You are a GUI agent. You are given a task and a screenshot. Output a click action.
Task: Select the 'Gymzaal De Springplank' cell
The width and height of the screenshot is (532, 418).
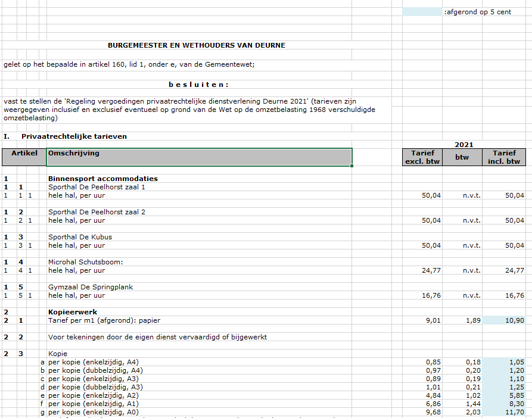pyautogui.click(x=90, y=287)
